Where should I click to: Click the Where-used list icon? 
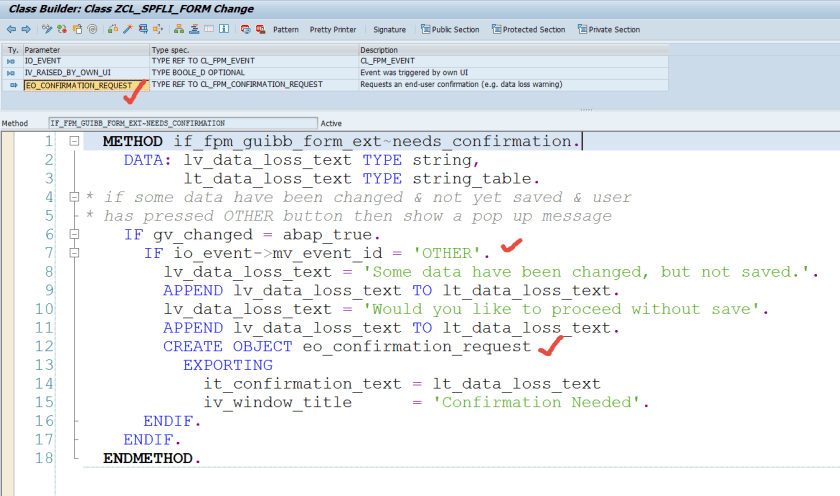point(160,30)
